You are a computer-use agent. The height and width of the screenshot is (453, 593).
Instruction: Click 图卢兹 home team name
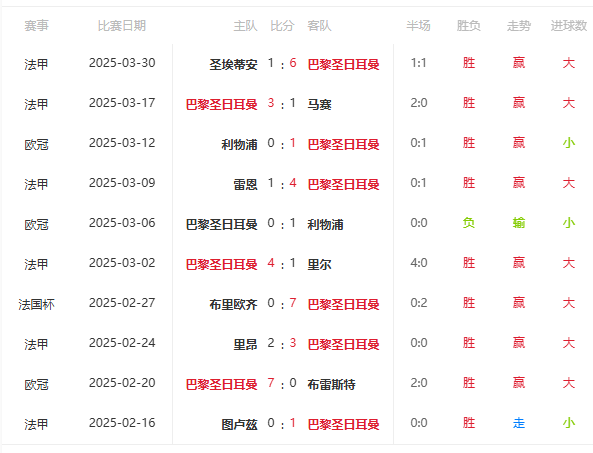239,425
